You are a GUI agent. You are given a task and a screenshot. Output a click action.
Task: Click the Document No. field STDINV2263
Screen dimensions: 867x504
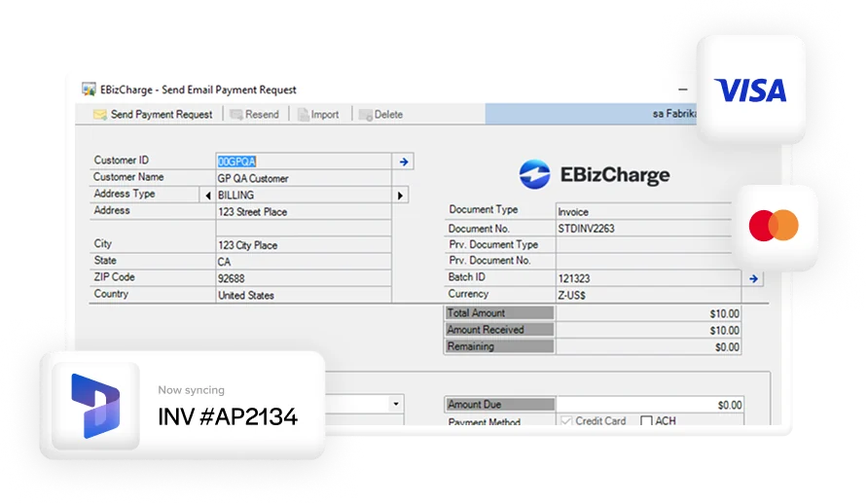[644, 229]
